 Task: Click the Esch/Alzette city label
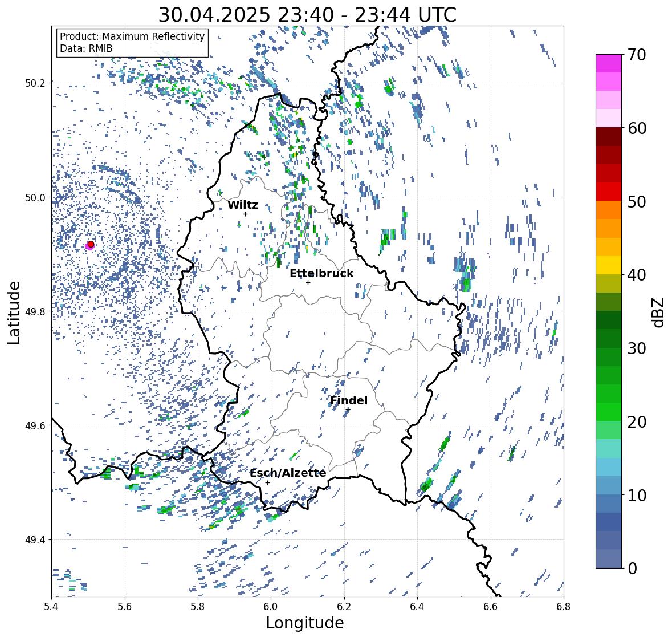(x=288, y=473)
